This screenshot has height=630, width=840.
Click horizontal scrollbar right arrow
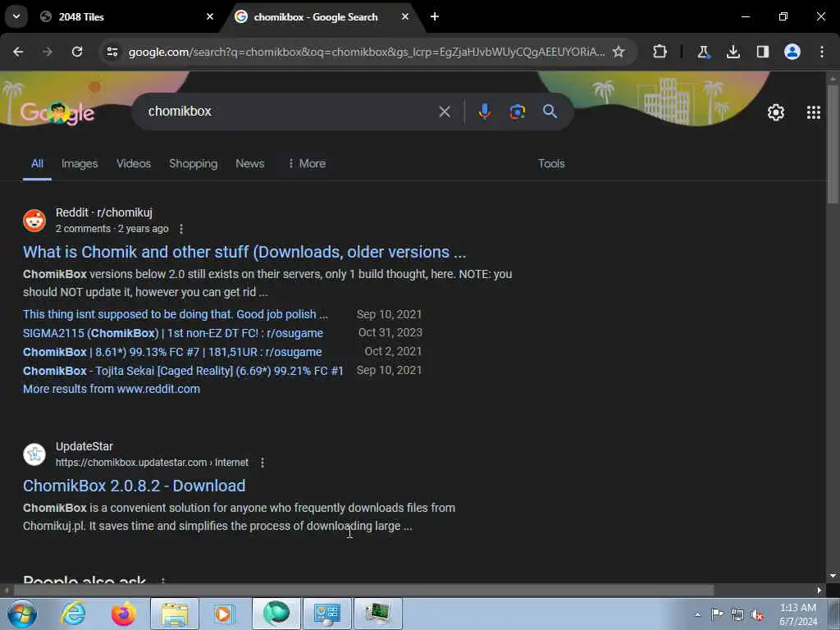tap(819, 591)
